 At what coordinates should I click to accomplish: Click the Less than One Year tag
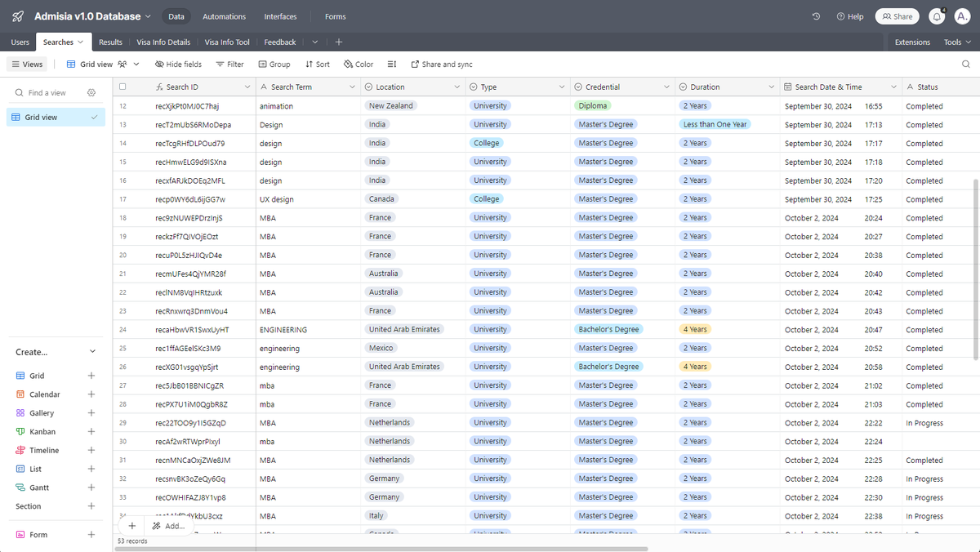point(715,124)
